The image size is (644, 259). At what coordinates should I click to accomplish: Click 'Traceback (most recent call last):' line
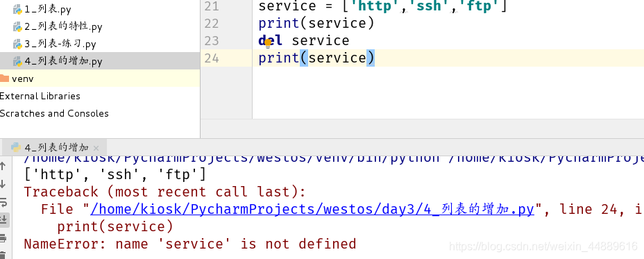click(x=164, y=192)
